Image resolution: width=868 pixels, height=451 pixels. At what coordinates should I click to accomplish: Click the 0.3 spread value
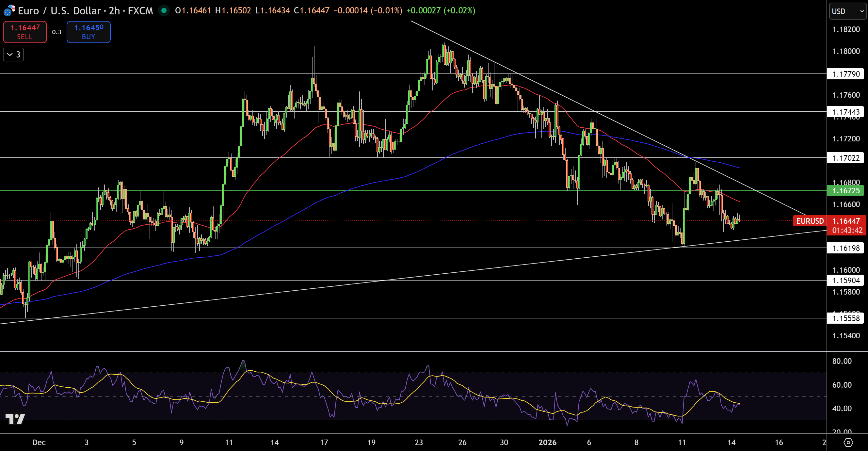(56, 32)
